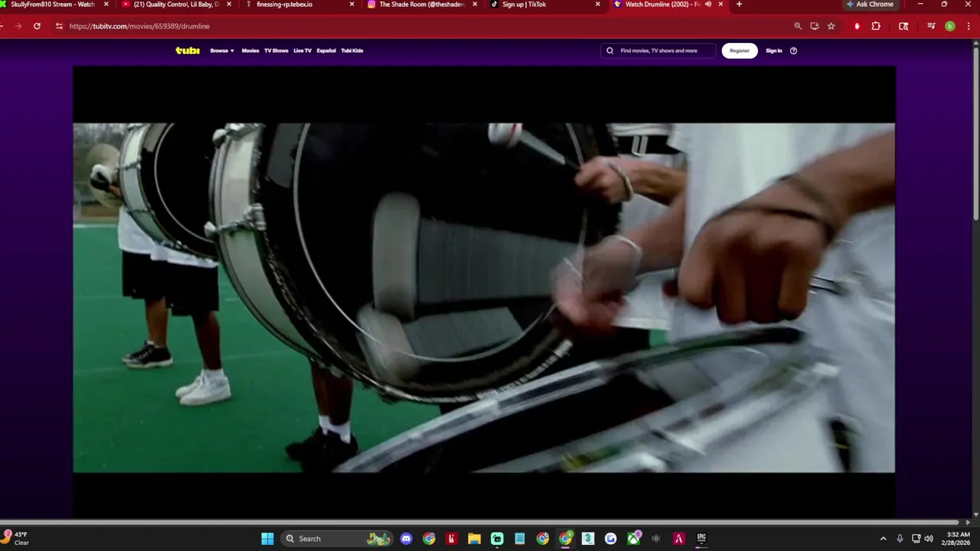Open the Extensions puzzle icon
The height and width of the screenshot is (551, 980).
(x=876, y=26)
